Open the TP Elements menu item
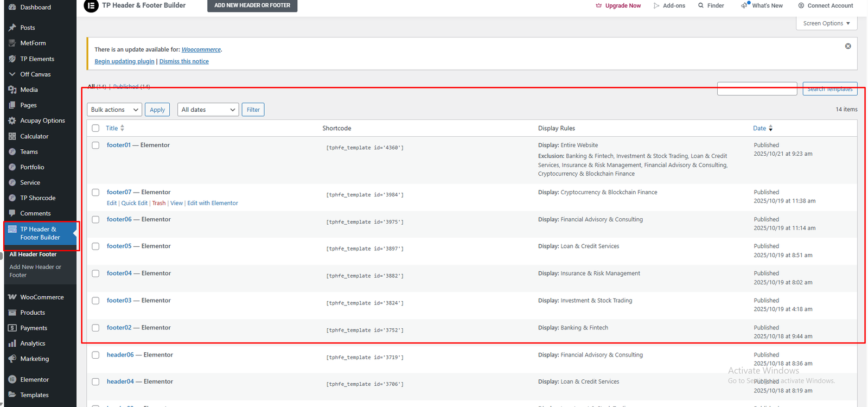Image resolution: width=868 pixels, height=407 pixels. [37, 59]
